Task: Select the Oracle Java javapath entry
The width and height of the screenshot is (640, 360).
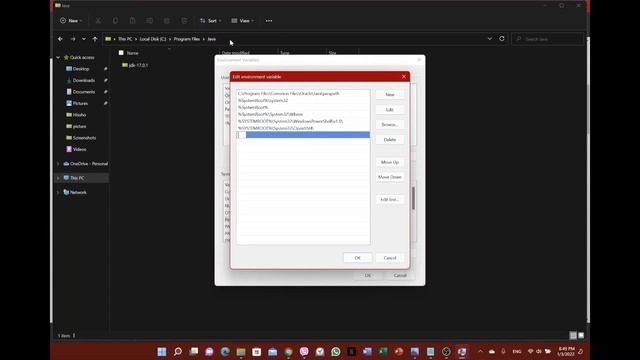Action: [x=303, y=93]
